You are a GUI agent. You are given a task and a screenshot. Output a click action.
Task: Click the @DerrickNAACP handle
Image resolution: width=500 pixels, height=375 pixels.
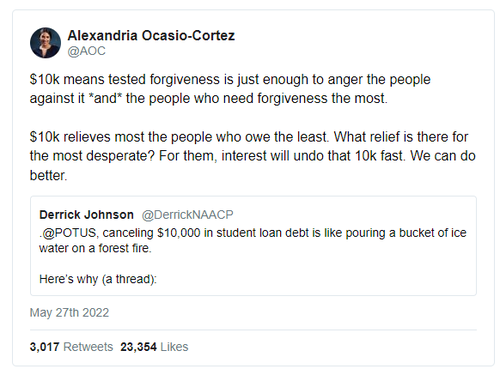[187, 215]
